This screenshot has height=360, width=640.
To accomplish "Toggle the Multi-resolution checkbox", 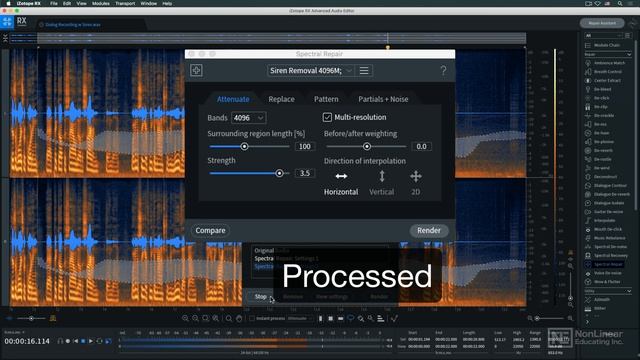I will coord(327,118).
